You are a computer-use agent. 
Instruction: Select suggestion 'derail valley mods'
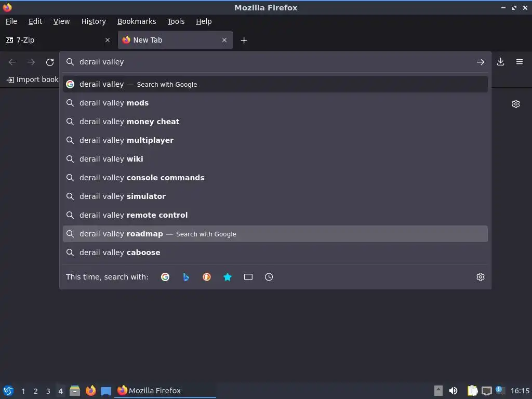(x=275, y=103)
